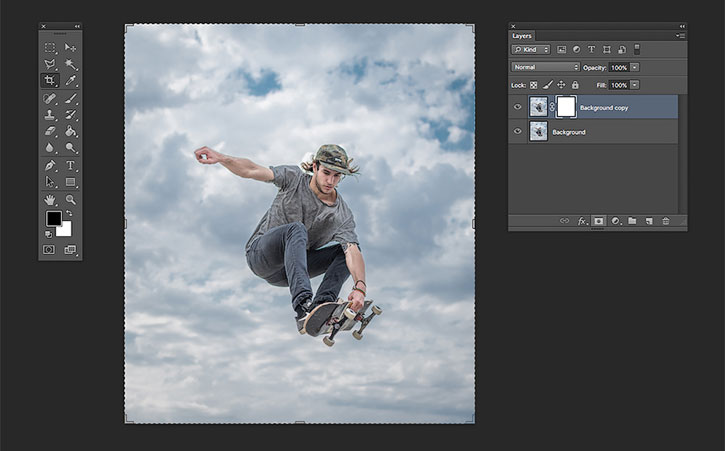
Task: Select the Background layer name
Action: click(569, 132)
